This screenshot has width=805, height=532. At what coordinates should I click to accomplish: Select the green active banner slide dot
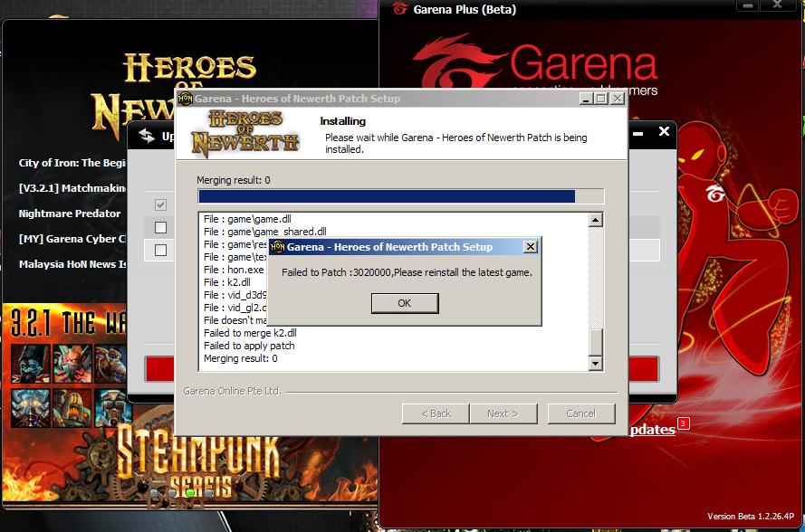tap(190, 493)
